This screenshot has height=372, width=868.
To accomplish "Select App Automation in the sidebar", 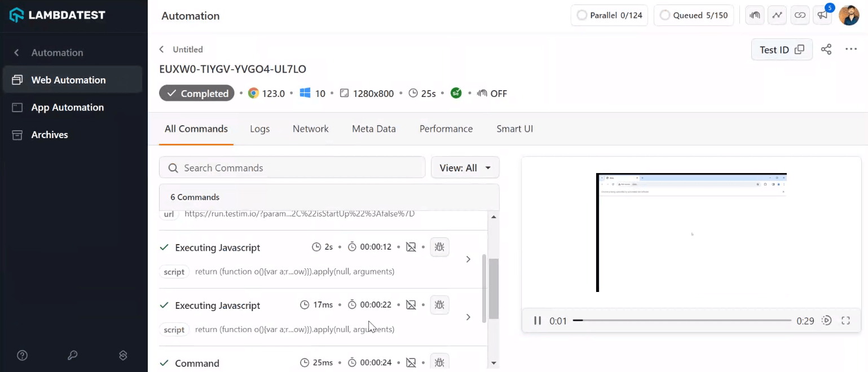I will [x=67, y=107].
